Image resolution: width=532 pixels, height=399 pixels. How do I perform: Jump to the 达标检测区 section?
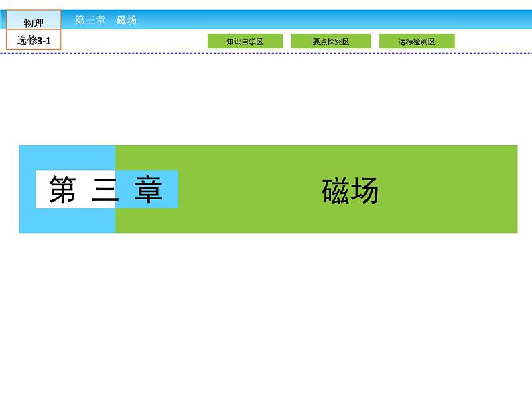[x=417, y=42]
